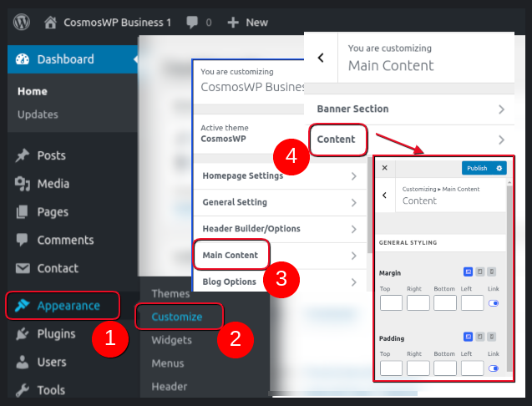Expand Homepage Settings chevron
The height and width of the screenshot is (406, 532).
(x=354, y=176)
